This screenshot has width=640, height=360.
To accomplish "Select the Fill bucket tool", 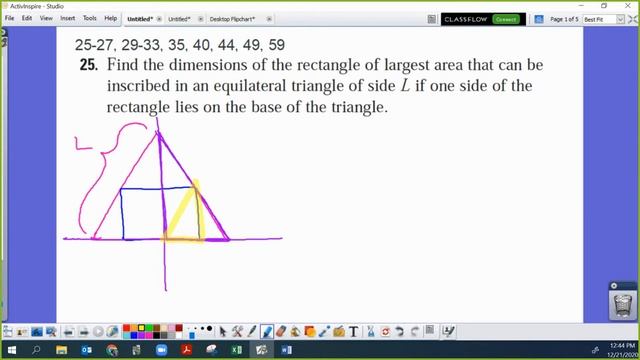I will (296, 331).
